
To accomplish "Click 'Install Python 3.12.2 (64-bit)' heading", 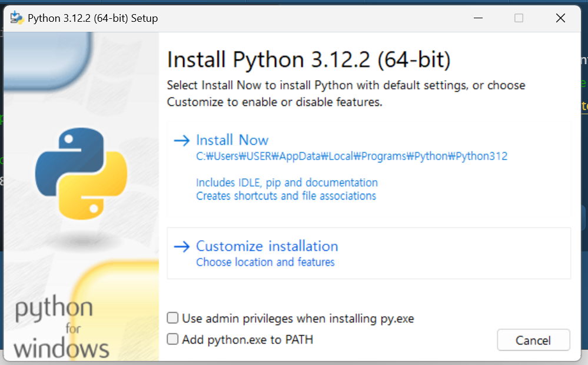I will pyautogui.click(x=308, y=59).
